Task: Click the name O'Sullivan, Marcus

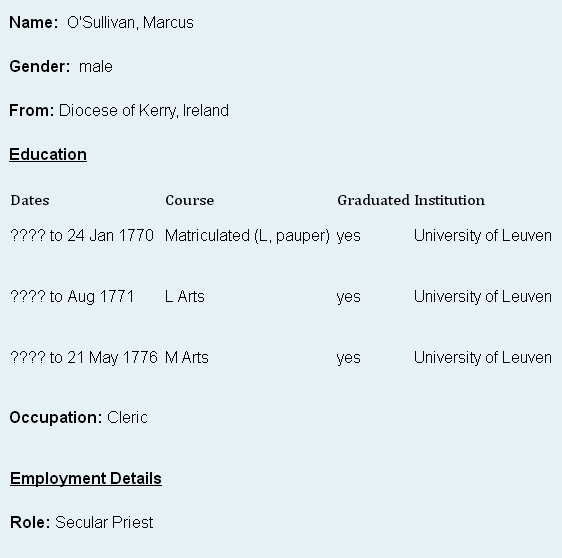Action: [x=130, y=23]
